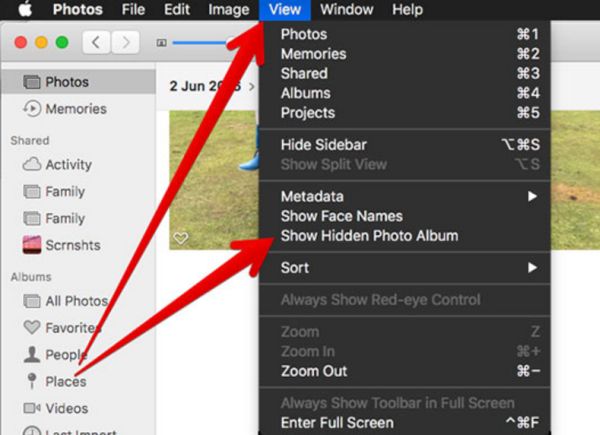Click the 2 Jun date heading

205,86
